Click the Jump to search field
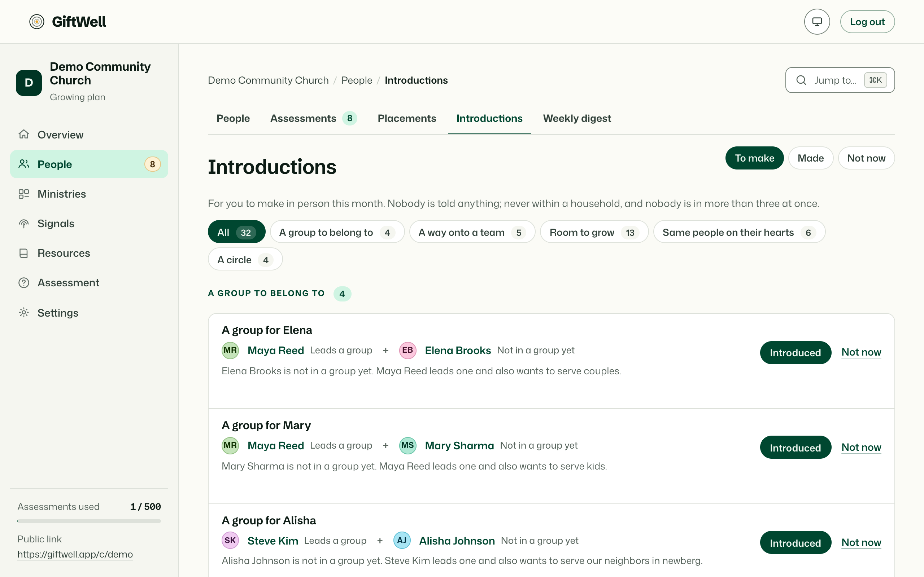The width and height of the screenshot is (924, 577). point(840,80)
